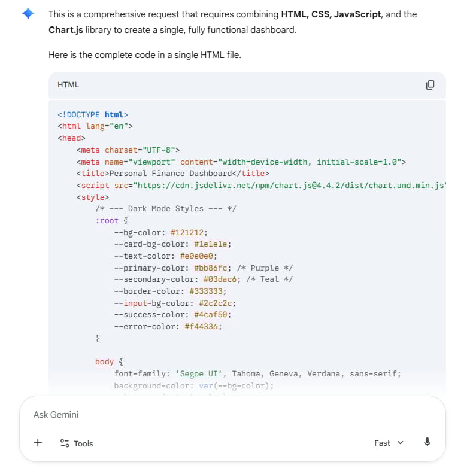Click the --input-bg-color #2c2c2c line
Image resolution: width=476 pixels, height=468 pixels.
[x=175, y=303]
